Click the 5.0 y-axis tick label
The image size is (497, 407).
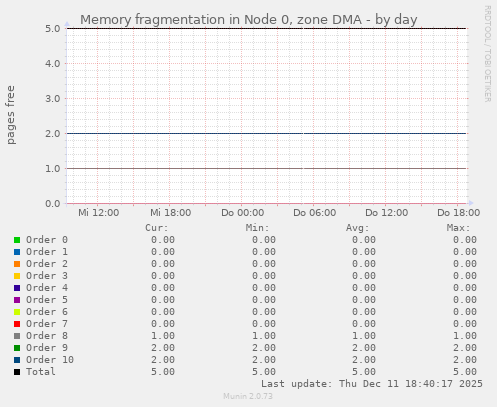[53, 28]
